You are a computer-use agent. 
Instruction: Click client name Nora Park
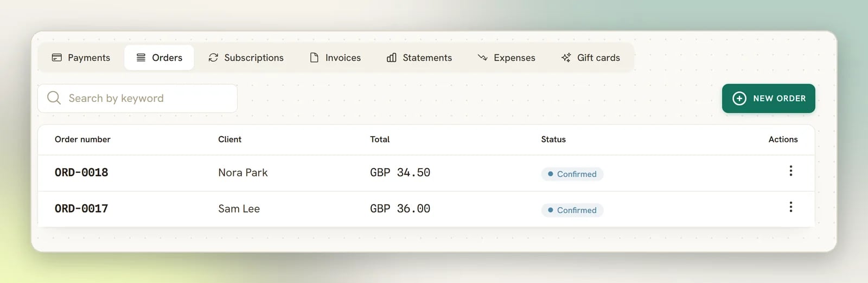coord(243,172)
